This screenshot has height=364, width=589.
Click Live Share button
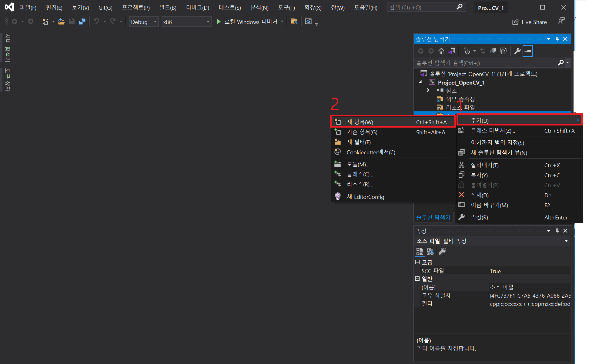click(530, 22)
